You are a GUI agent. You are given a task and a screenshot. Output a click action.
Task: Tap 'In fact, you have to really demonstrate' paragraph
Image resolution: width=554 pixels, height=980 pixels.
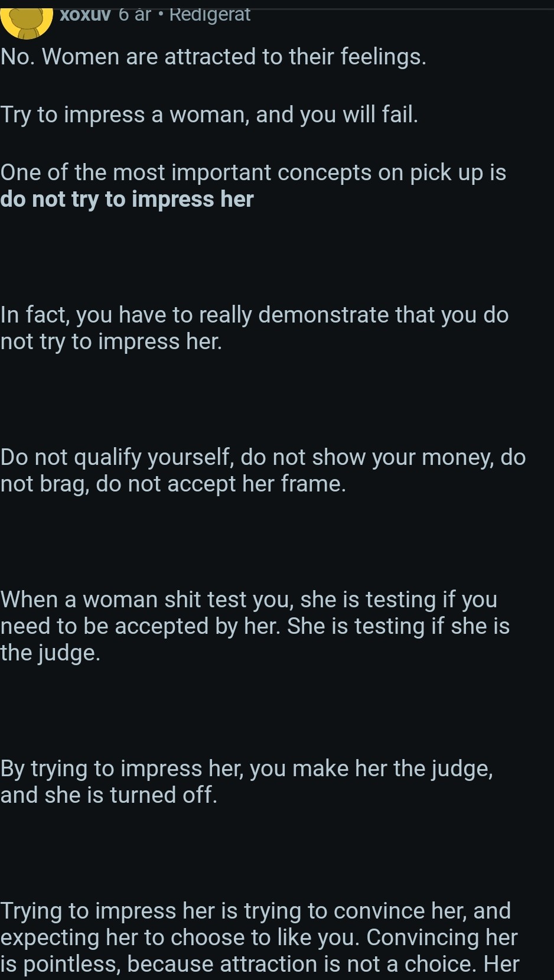click(255, 328)
